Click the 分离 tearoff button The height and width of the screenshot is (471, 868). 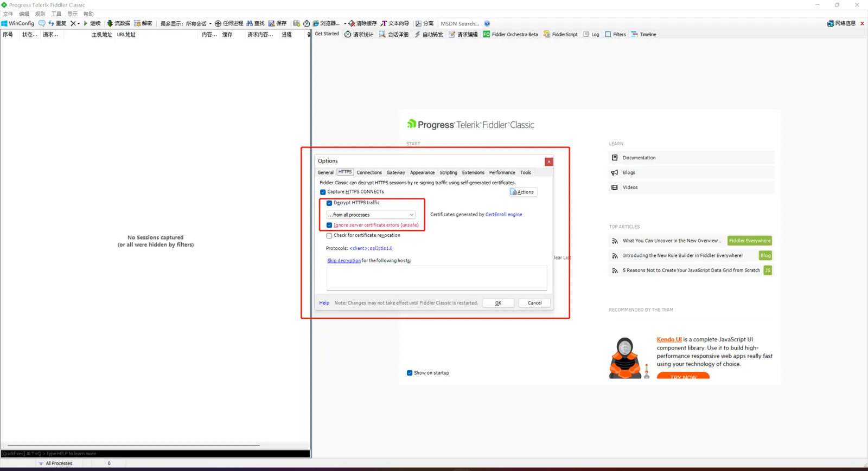click(x=425, y=23)
